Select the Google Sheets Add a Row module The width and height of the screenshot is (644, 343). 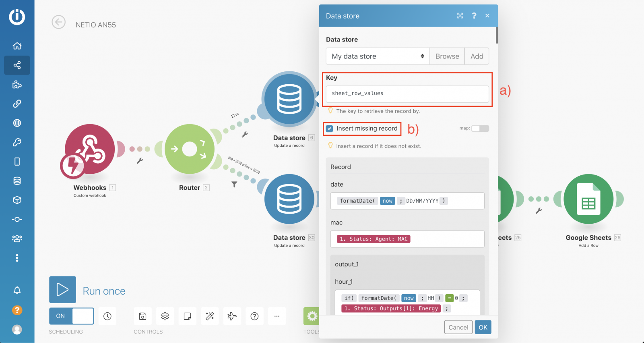point(588,199)
